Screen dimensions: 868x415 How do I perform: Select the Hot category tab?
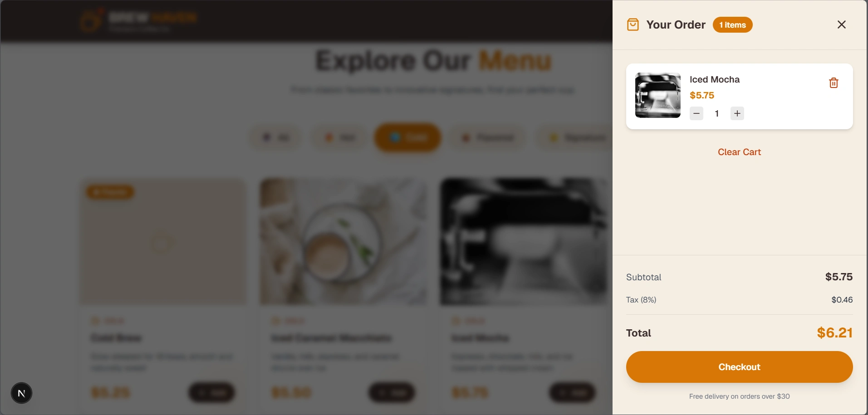click(x=339, y=137)
